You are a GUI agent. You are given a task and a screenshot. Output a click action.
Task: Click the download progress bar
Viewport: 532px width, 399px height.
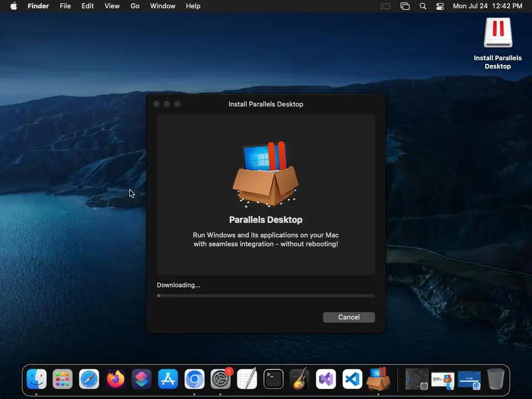tap(266, 296)
